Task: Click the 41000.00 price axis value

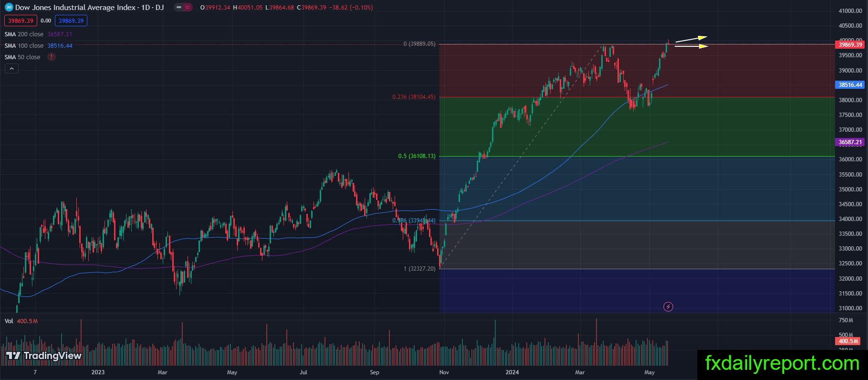Action: [x=850, y=11]
